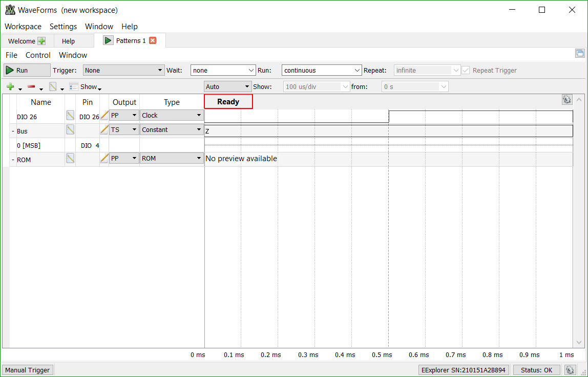The height and width of the screenshot is (377, 588).
Task: Open the Trigger dropdown set to None
Action: tap(124, 71)
